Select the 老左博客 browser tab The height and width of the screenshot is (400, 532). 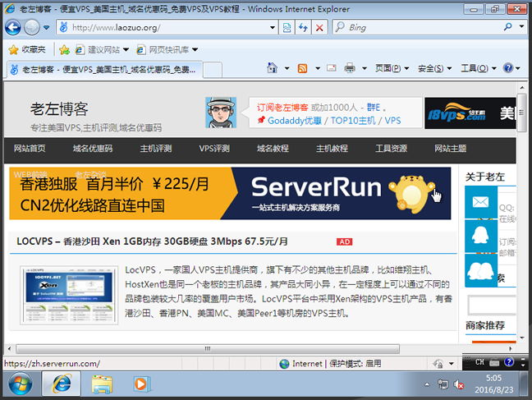coord(103,69)
